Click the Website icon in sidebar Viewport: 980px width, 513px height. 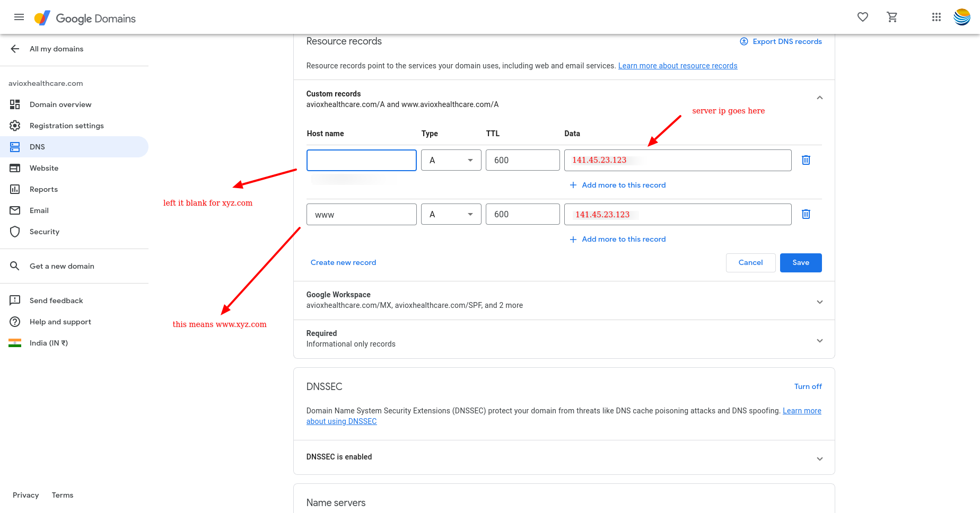[15, 168]
